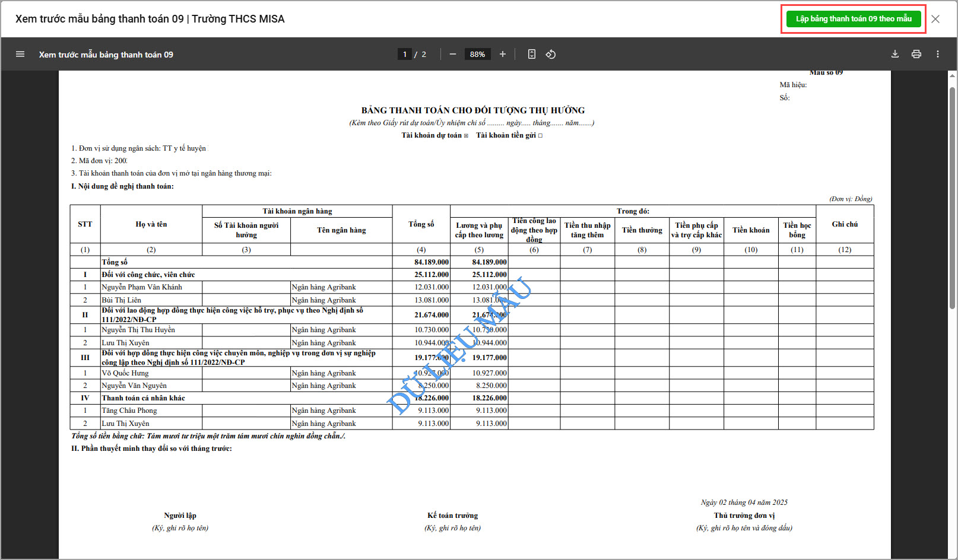Open the PDF viewer more actions menu

click(x=938, y=54)
